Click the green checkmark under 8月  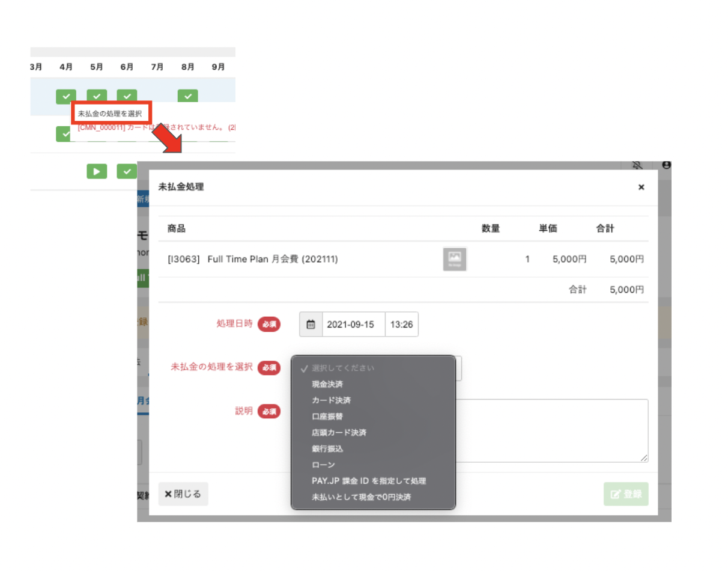(x=187, y=96)
